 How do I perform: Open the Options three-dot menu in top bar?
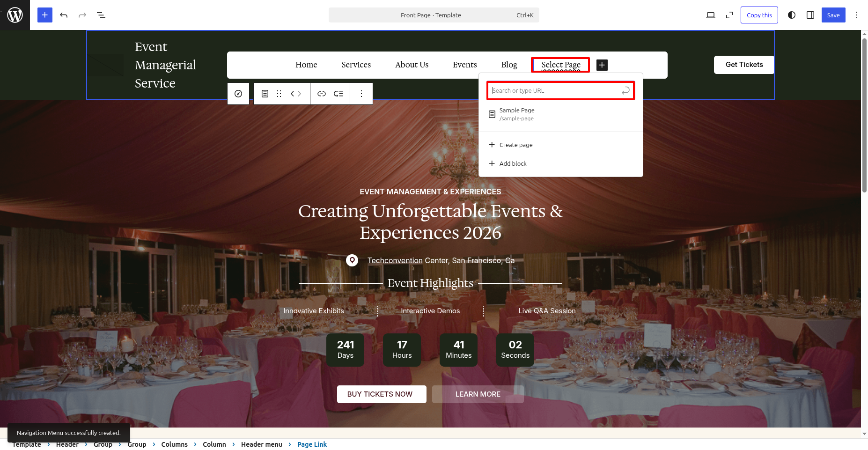click(857, 15)
